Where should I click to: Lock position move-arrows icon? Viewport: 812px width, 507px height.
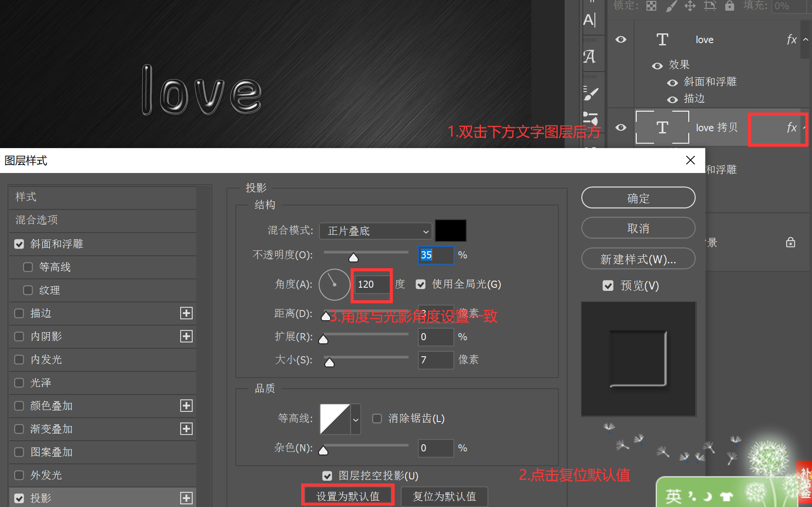point(690,6)
